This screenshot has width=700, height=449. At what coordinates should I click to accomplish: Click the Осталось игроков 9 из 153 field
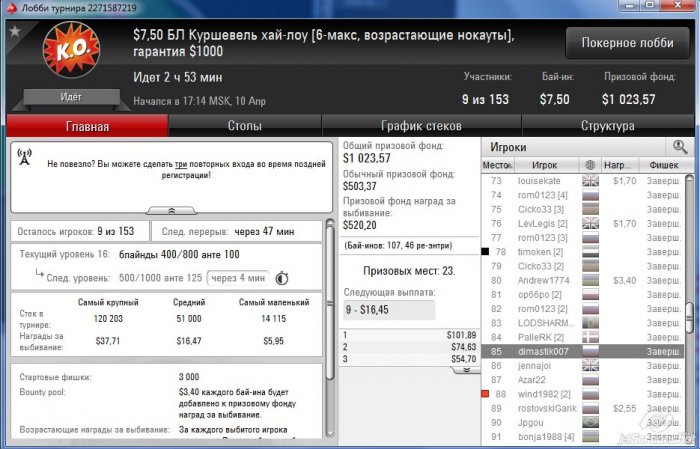click(x=80, y=231)
